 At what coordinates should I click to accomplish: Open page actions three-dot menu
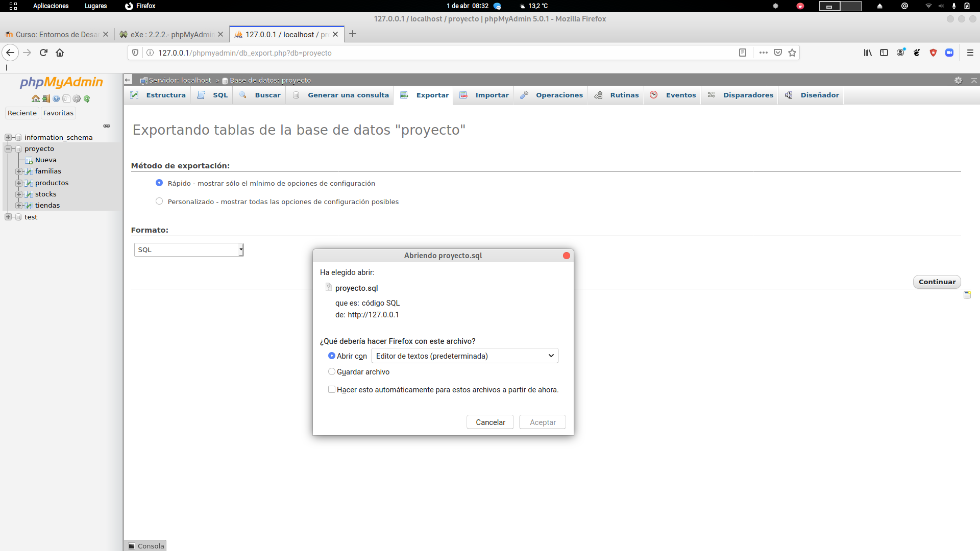[764, 53]
